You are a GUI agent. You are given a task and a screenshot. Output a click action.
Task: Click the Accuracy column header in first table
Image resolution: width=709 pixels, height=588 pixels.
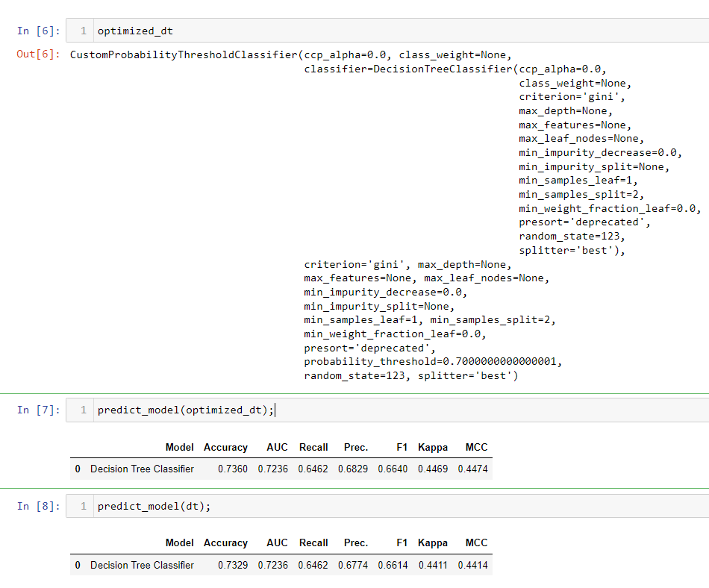coord(225,447)
